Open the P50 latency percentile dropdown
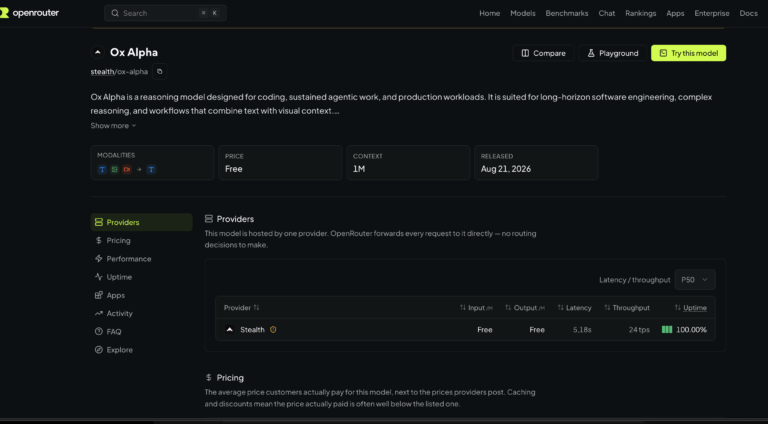Screen dimensions: 768x424 [x=695, y=280]
